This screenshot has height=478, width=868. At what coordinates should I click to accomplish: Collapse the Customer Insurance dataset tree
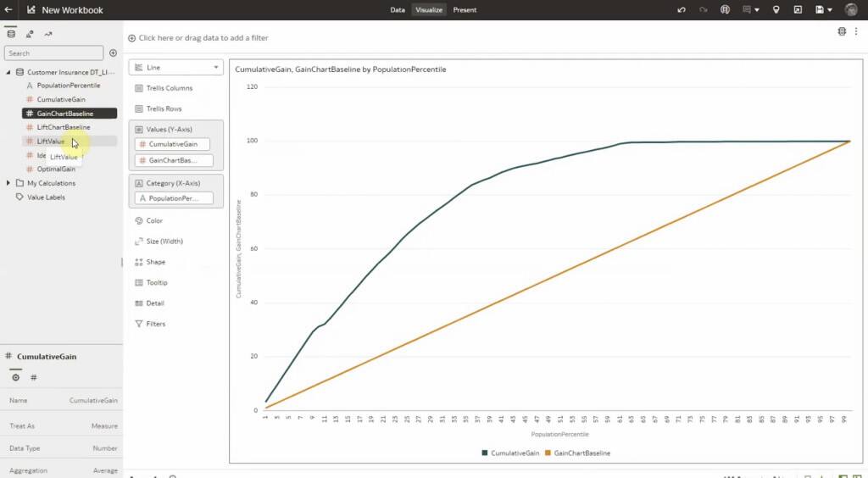(x=8, y=72)
